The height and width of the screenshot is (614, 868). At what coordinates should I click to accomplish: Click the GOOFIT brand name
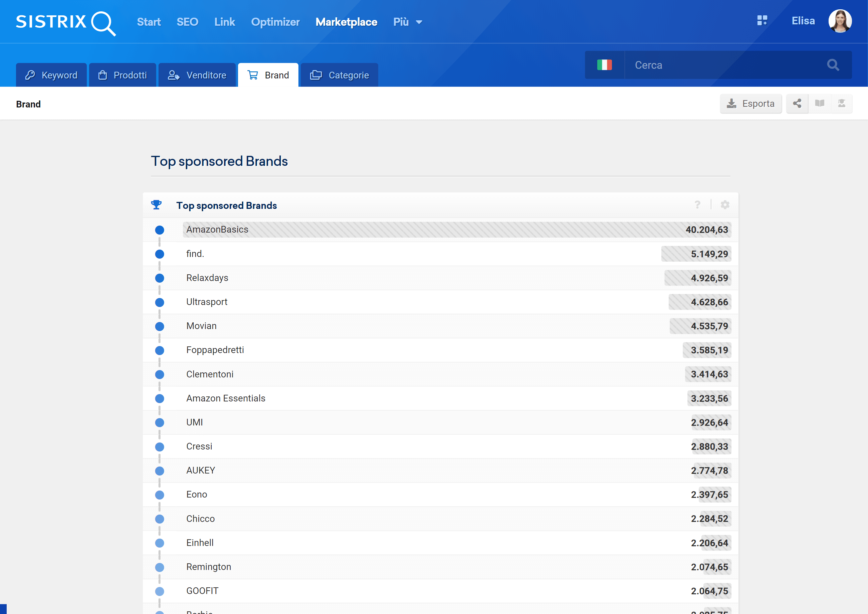(202, 591)
